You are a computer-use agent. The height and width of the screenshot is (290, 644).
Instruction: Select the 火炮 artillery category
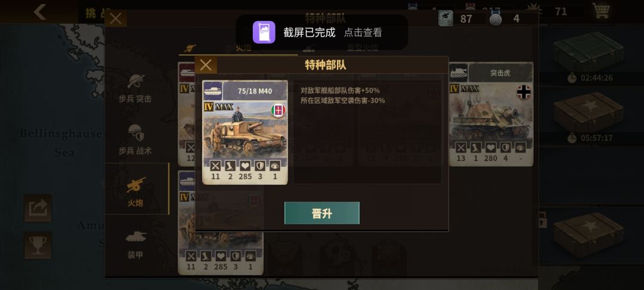click(x=137, y=189)
